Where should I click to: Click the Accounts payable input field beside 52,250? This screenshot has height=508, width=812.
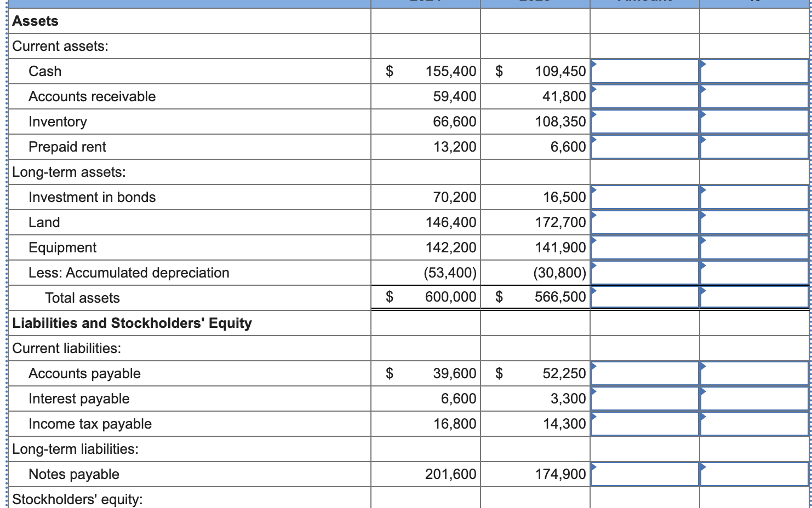pos(645,373)
